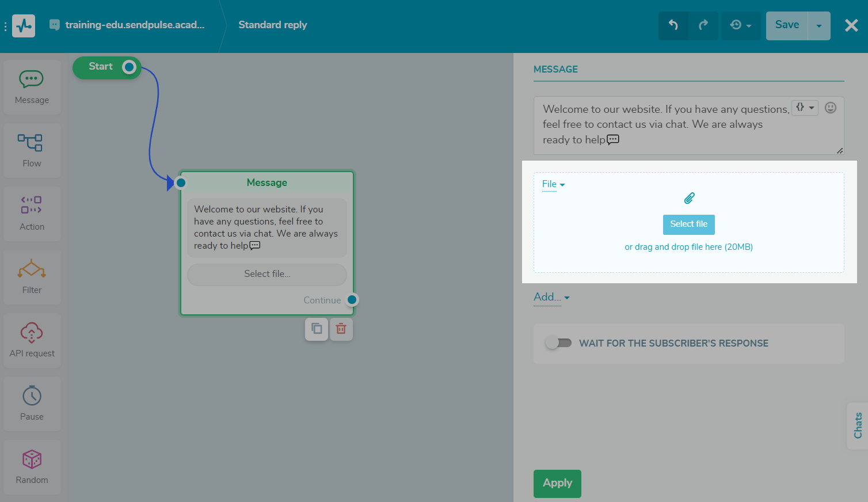Select the Pause block icon

coord(32,403)
